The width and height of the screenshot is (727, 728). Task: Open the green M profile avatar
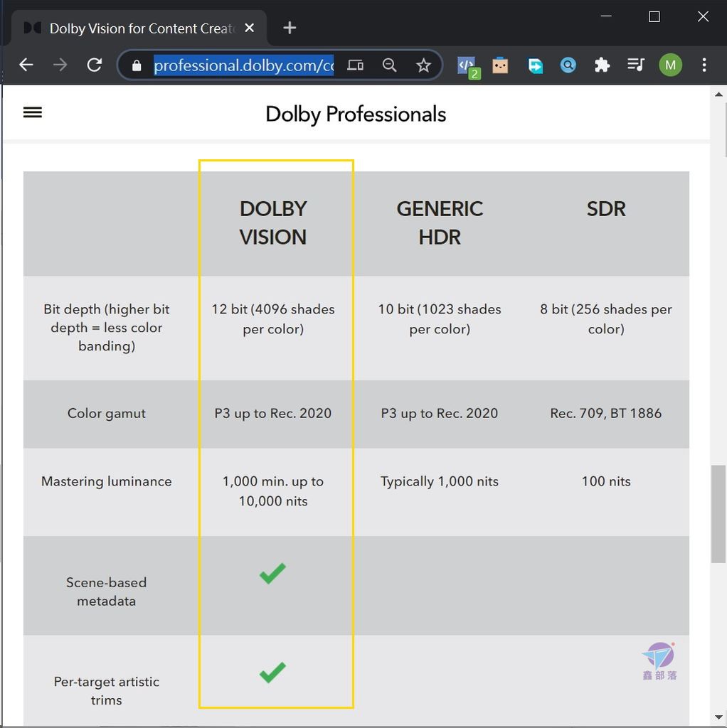670,65
